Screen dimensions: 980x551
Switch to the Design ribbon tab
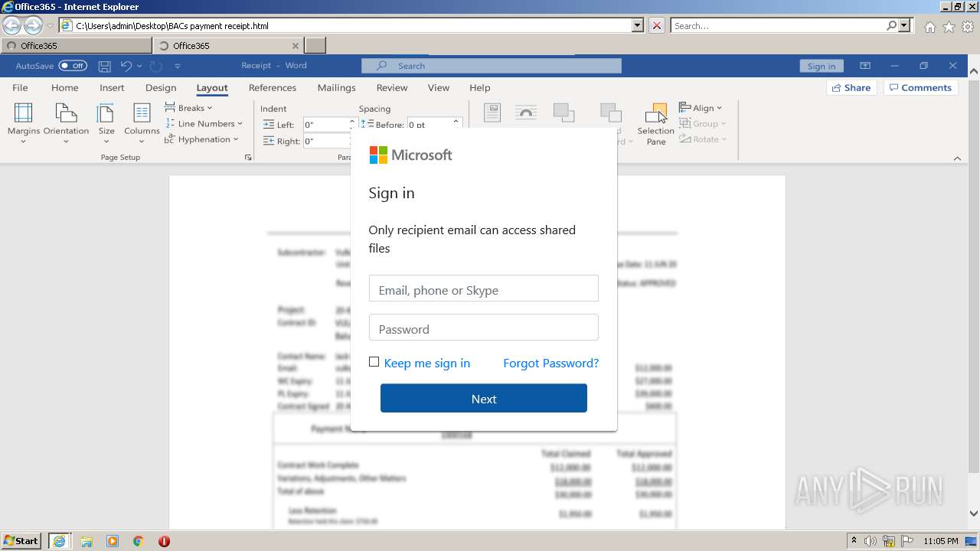pyautogui.click(x=161, y=87)
